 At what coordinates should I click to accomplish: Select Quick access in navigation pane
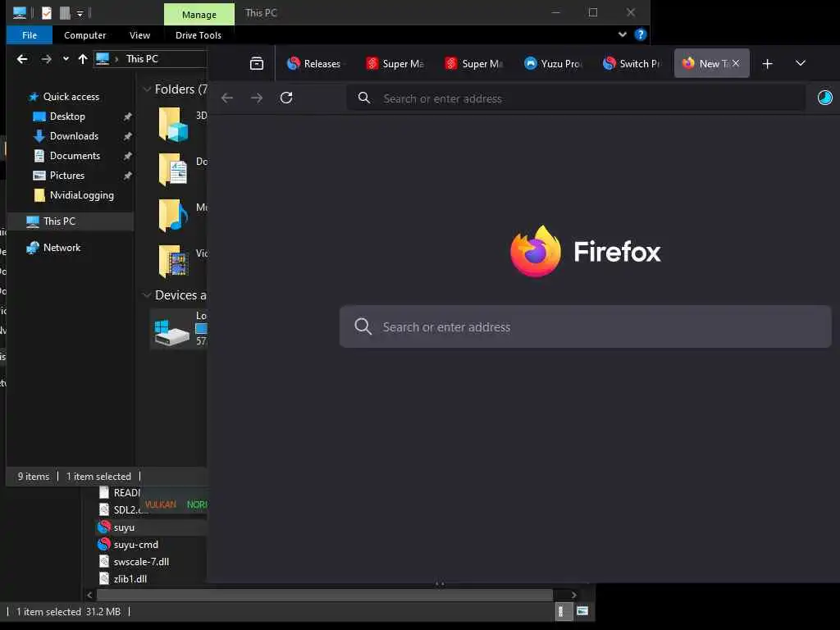[71, 97]
